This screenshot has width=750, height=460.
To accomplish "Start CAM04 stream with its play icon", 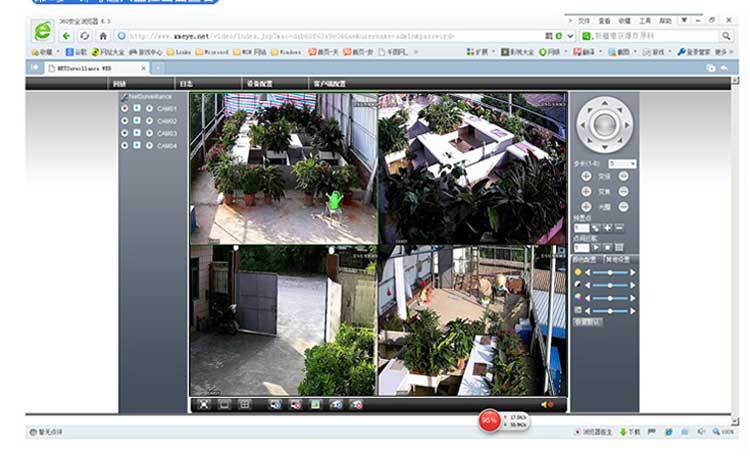I will click(x=137, y=145).
